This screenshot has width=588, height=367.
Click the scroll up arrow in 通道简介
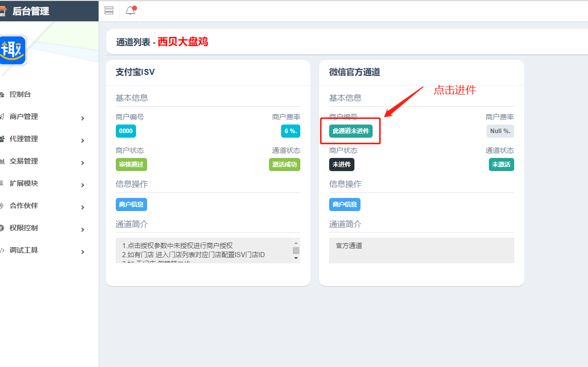point(296,243)
